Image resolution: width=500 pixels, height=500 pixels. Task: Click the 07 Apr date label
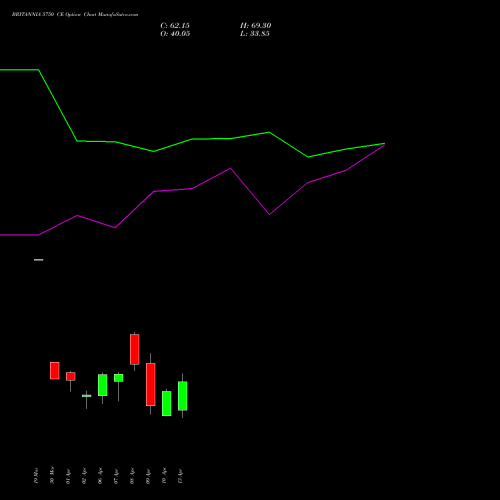tap(116, 476)
